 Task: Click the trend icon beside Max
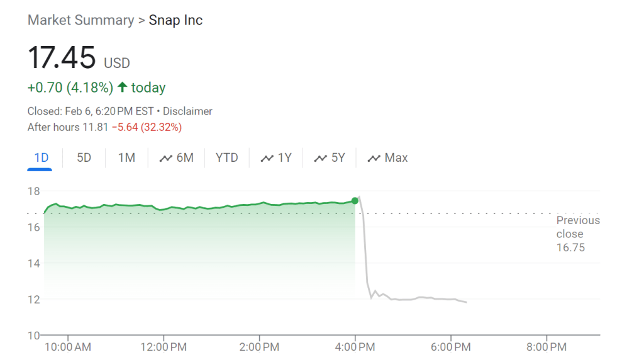pos(374,159)
